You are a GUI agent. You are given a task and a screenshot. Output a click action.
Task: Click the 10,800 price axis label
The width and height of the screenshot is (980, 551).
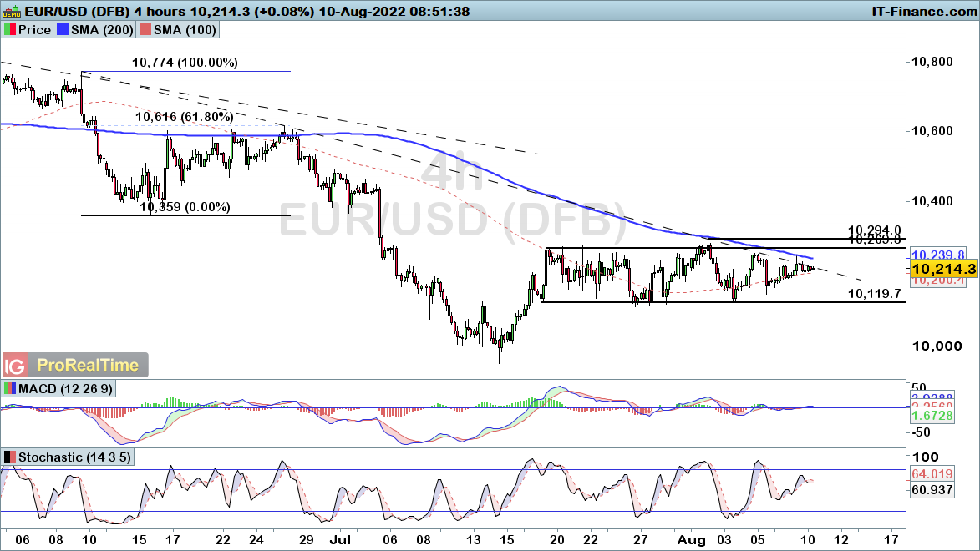click(932, 62)
